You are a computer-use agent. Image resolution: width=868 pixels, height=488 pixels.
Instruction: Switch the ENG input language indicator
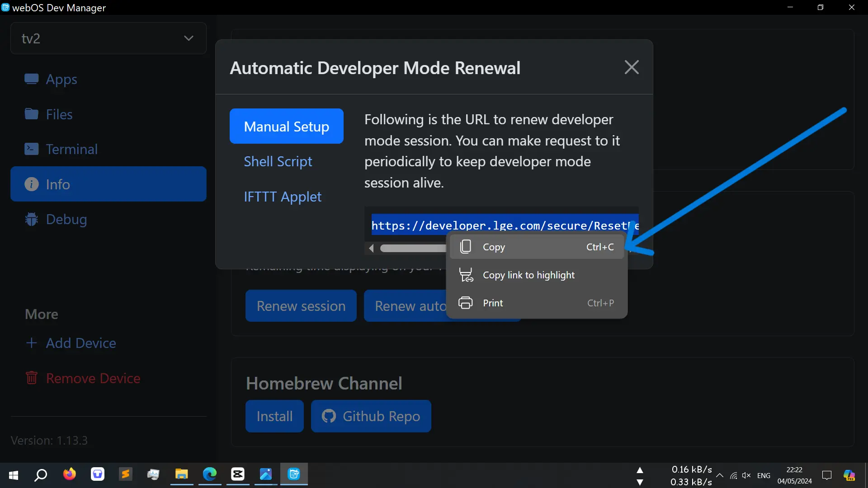pyautogui.click(x=764, y=475)
